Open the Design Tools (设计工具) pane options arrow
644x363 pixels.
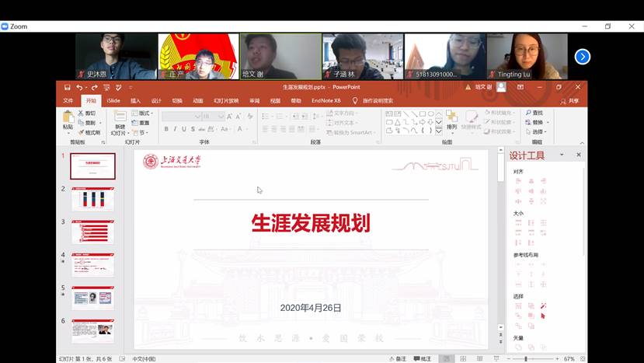click(x=564, y=155)
